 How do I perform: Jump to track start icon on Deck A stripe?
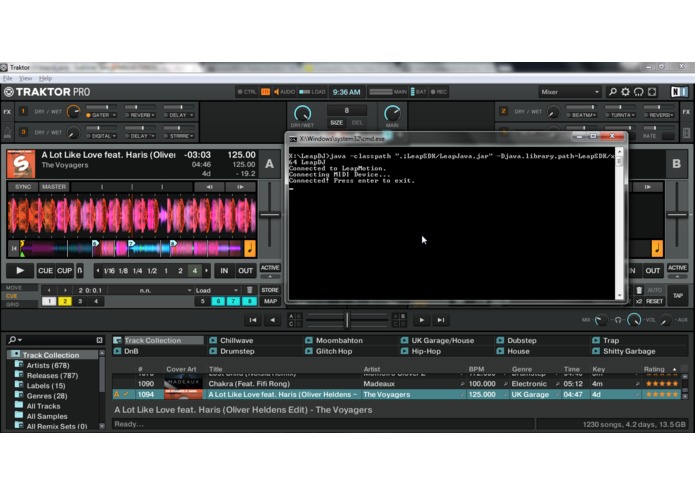point(14,249)
